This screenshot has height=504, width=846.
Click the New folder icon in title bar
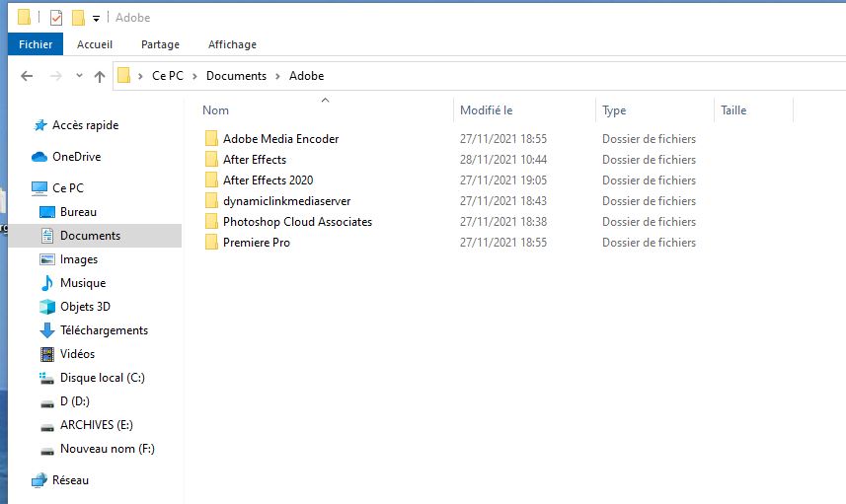pos(78,18)
